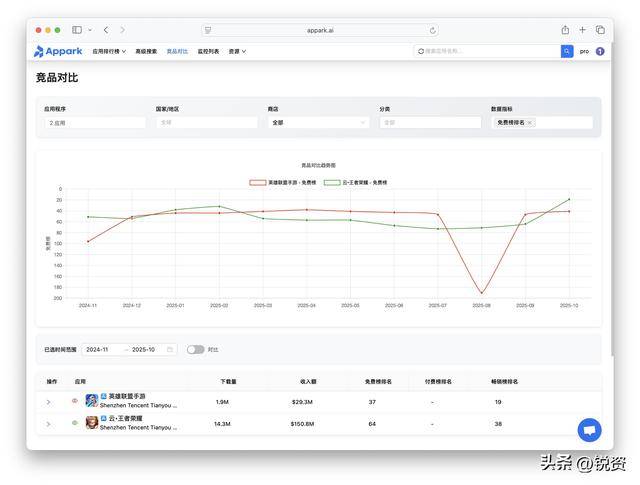Open a new Safari tab
This screenshot has width=640, height=485.
[583, 30]
